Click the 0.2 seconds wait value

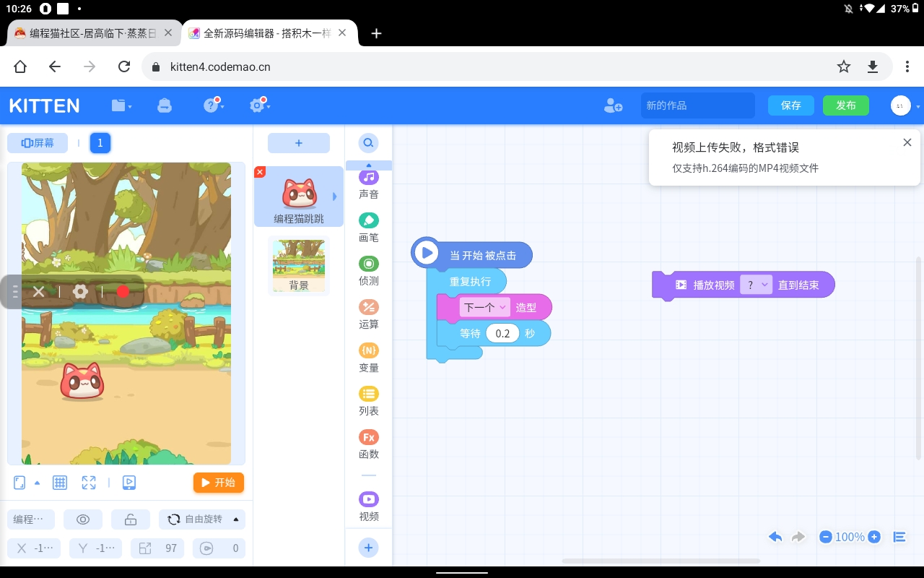point(503,333)
